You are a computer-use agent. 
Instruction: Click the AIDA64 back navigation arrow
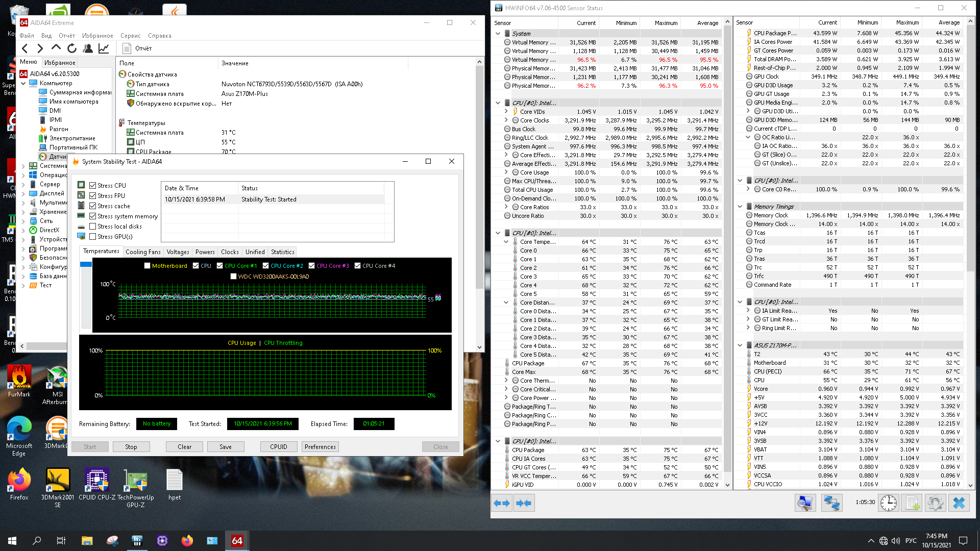click(25, 48)
